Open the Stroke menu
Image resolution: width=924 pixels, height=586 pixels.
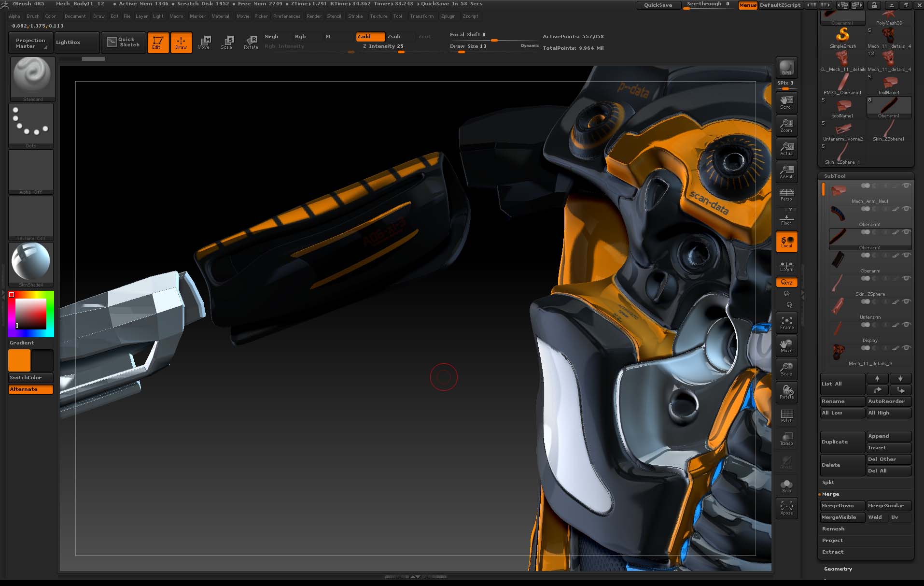point(355,16)
